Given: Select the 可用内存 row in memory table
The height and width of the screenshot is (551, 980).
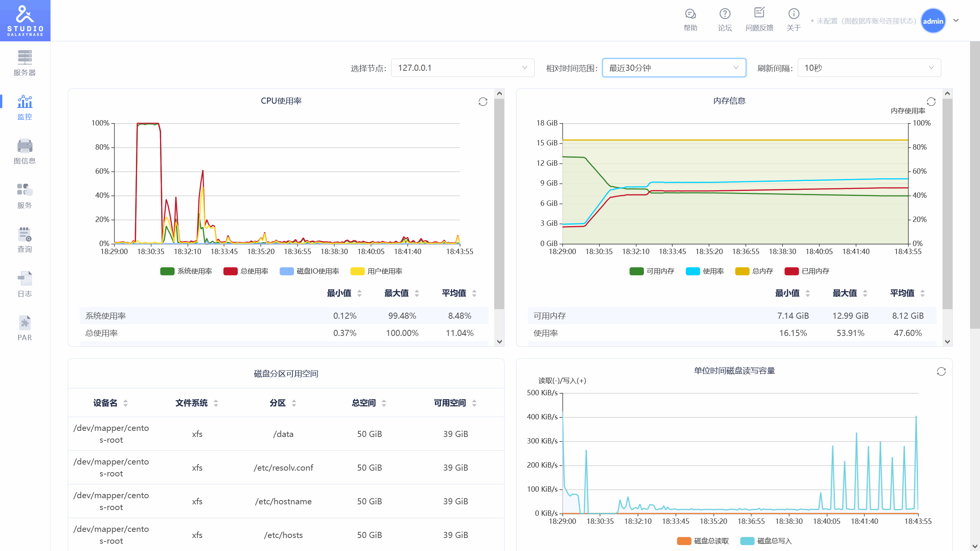Looking at the screenshot, I should tap(732, 316).
